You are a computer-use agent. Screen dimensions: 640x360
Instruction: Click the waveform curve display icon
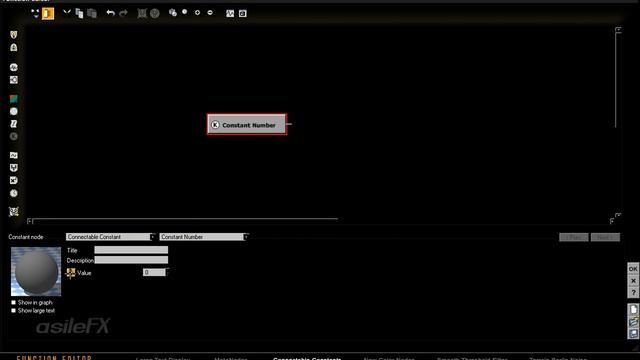[230, 13]
